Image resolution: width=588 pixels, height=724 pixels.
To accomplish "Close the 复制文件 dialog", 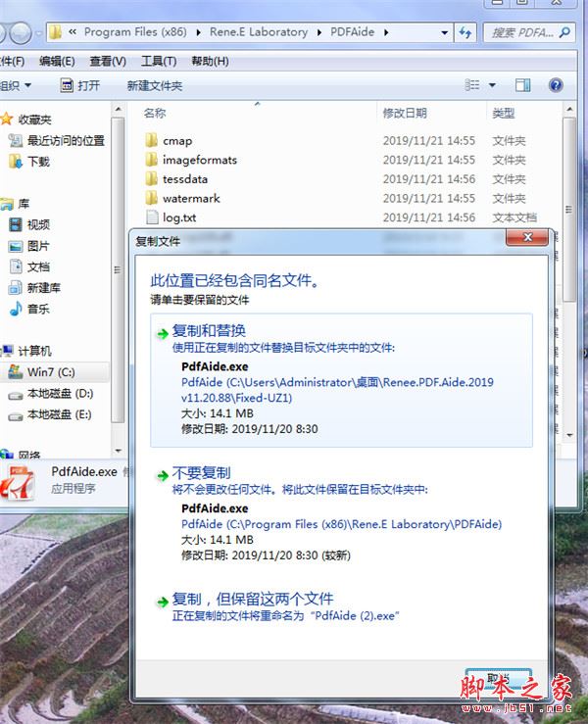I will [x=527, y=237].
